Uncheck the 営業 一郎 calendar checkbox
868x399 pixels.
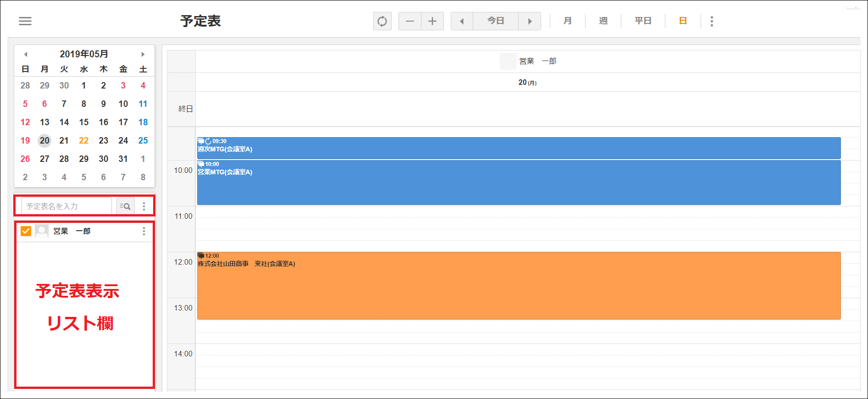pyautogui.click(x=26, y=231)
